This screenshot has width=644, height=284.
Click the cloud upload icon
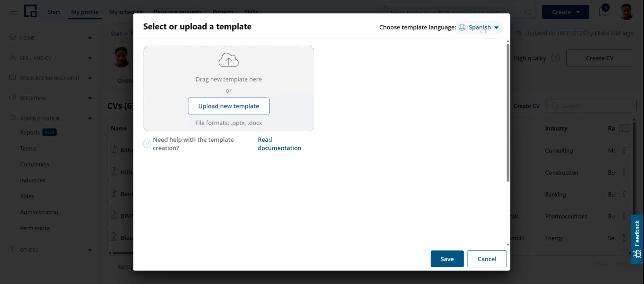(x=229, y=60)
